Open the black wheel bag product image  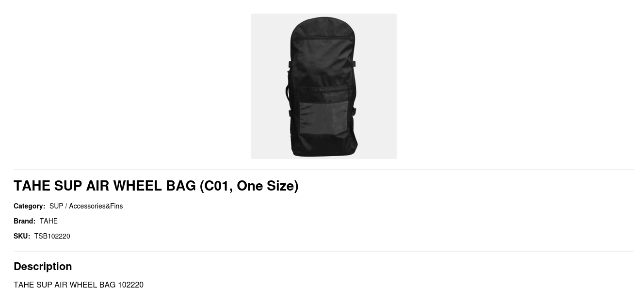click(x=323, y=86)
